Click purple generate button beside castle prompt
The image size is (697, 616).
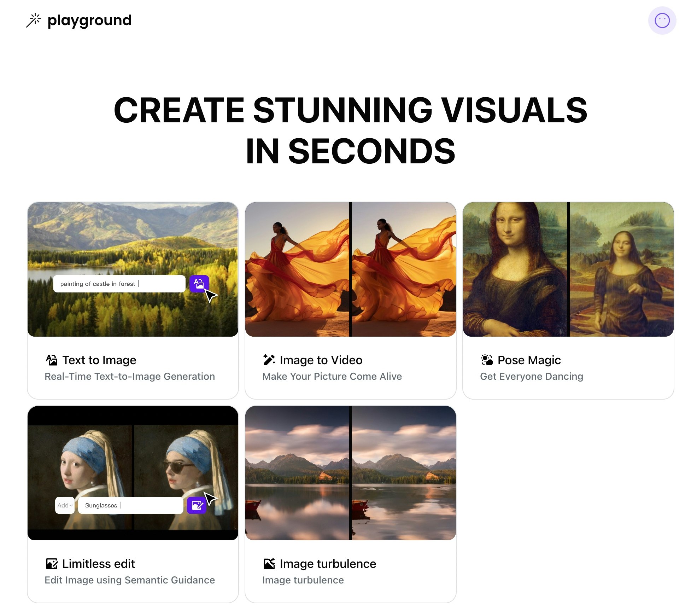(x=199, y=283)
